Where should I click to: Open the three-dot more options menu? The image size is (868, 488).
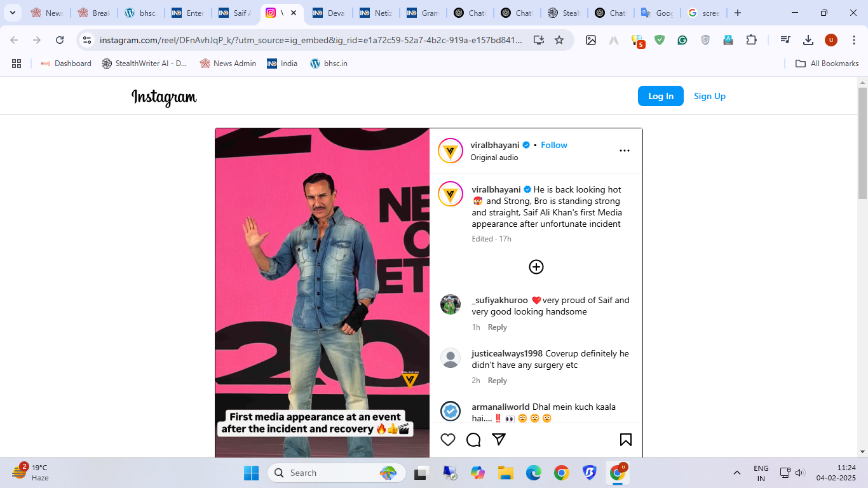[625, 151]
